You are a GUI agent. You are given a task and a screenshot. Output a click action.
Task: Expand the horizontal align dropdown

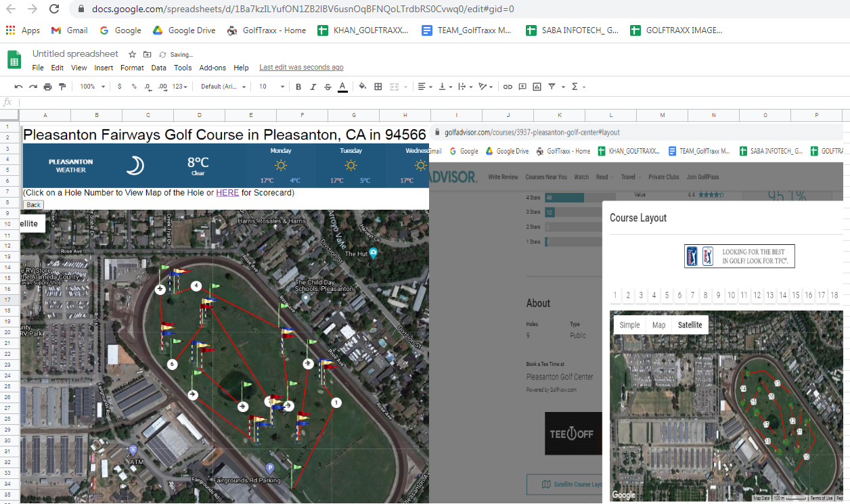pyautogui.click(x=424, y=87)
